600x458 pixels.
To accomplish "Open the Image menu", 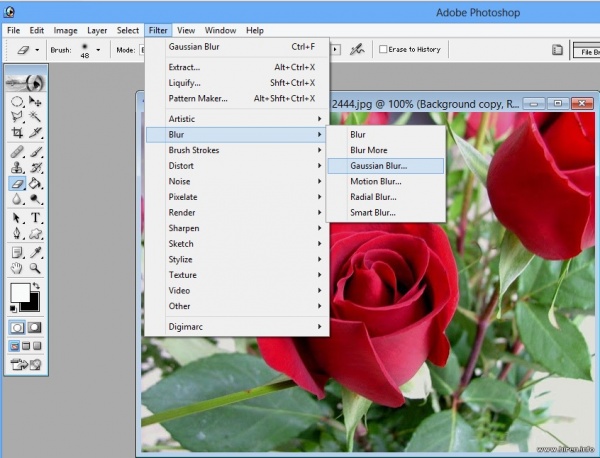I will (x=65, y=31).
